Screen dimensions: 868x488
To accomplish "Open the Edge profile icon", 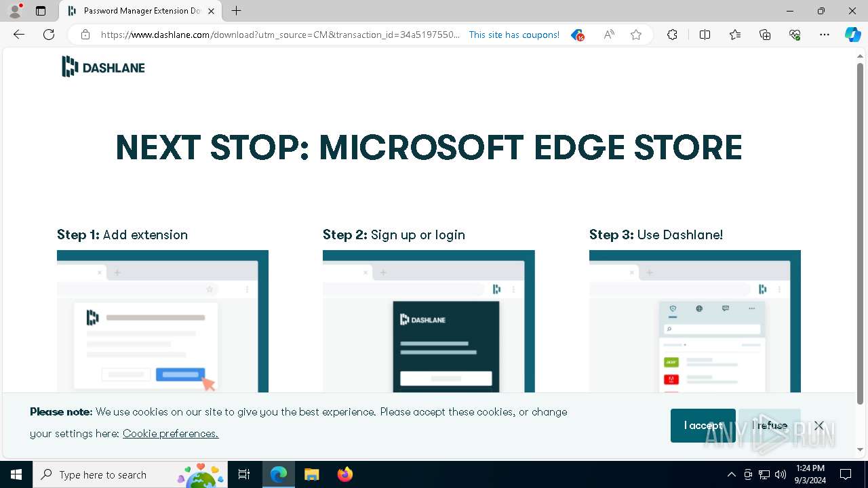I will (15, 11).
